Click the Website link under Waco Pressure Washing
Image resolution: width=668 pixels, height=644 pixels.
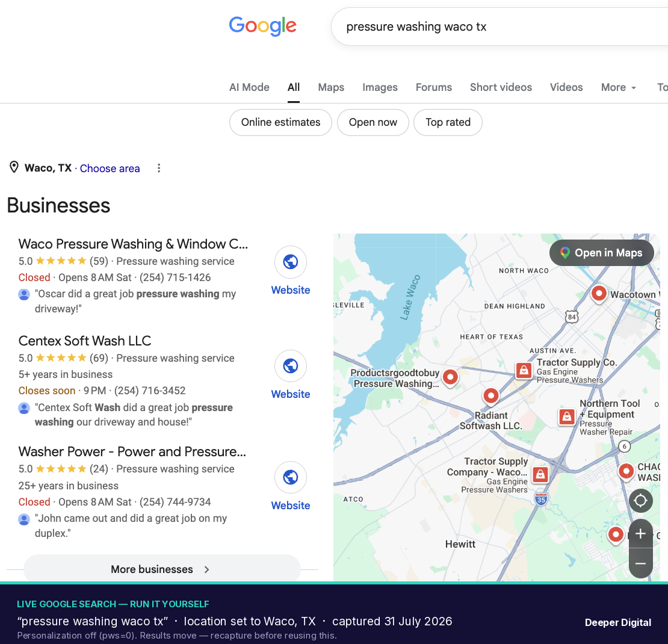click(291, 290)
